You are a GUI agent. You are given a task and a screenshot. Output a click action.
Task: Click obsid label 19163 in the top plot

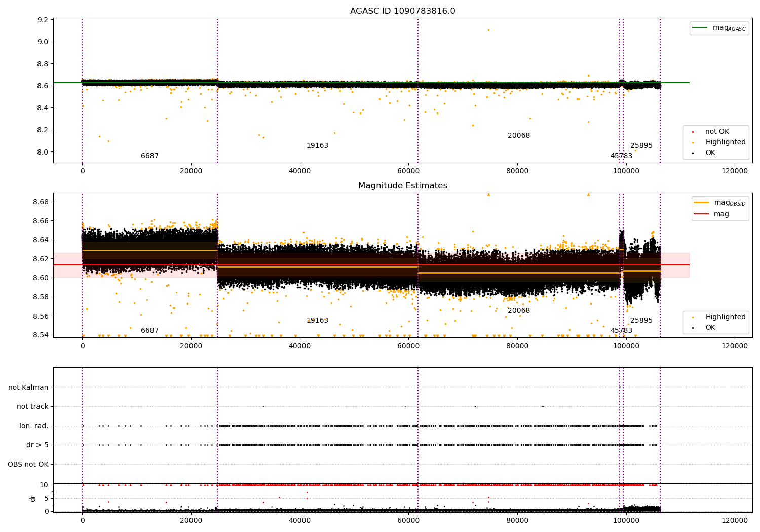pos(317,146)
